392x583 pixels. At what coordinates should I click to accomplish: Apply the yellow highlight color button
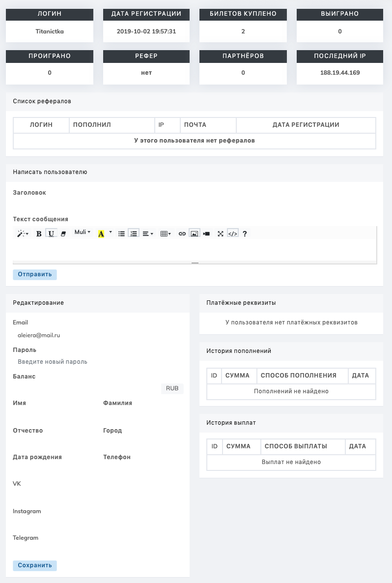click(x=101, y=233)
